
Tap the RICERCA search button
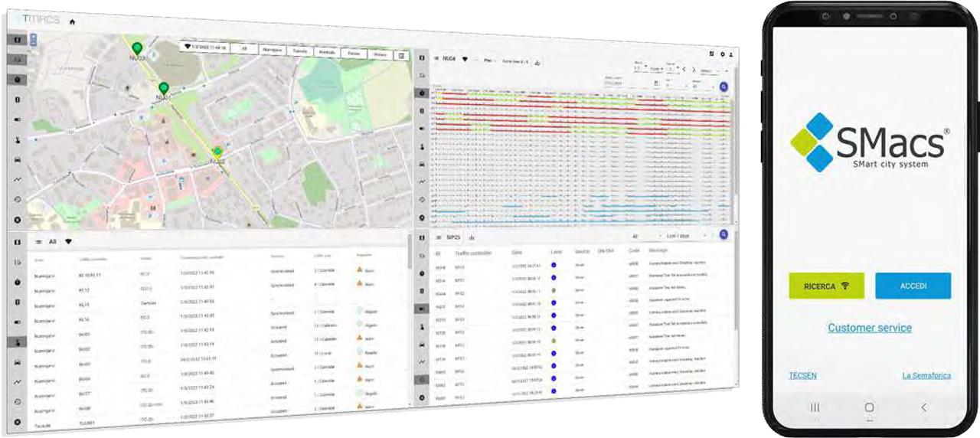(826, 286)
